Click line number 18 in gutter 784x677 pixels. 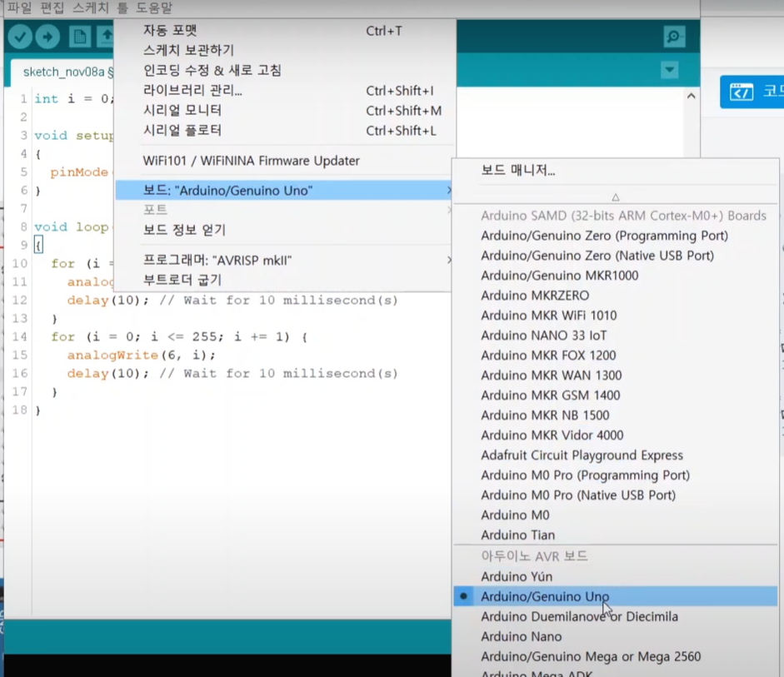19,411
